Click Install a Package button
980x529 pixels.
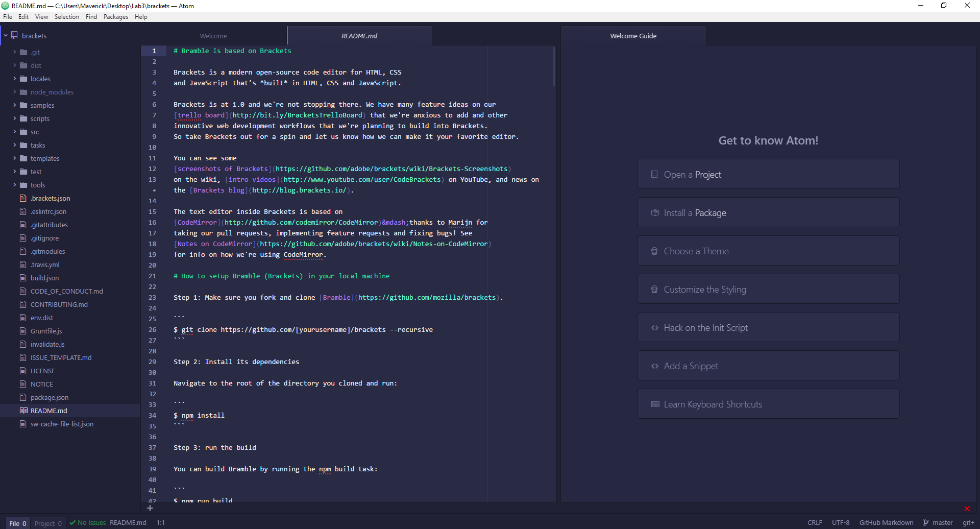pyautogui.click(x=768, y=212)
